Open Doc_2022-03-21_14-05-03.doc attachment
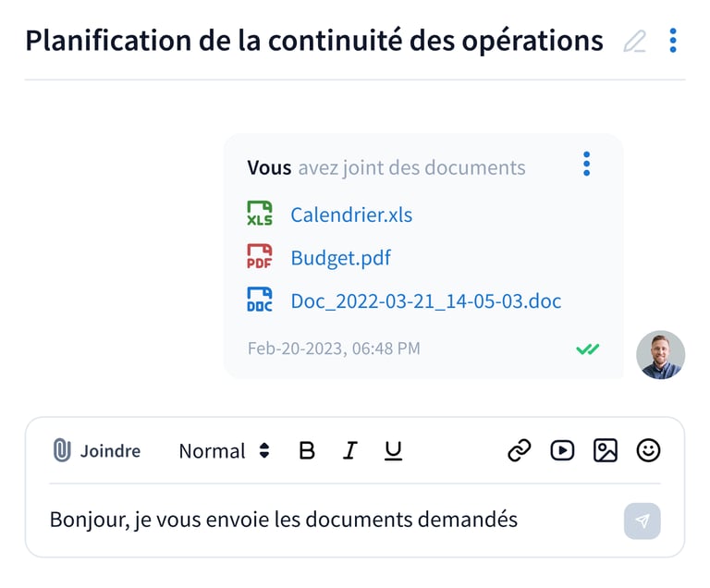Viewport: 710px width, 588px height. (425, 301)
